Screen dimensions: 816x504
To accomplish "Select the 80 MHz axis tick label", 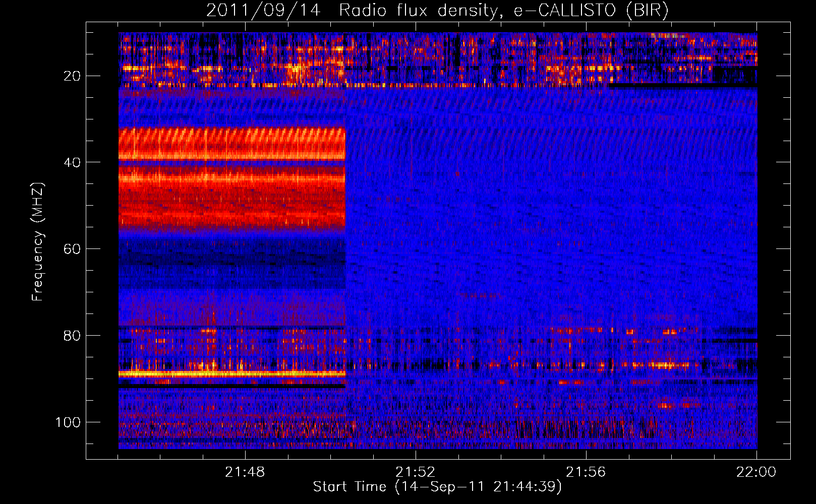I will [x=73, y=336].
